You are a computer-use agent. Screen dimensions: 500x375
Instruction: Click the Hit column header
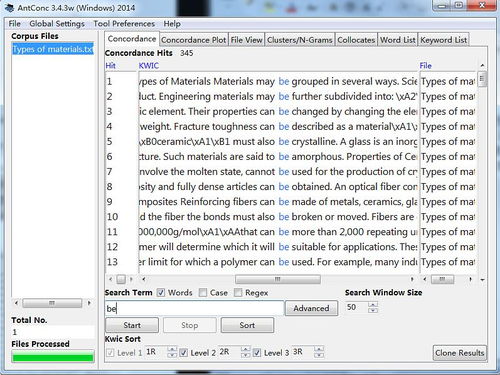[110, 66]
